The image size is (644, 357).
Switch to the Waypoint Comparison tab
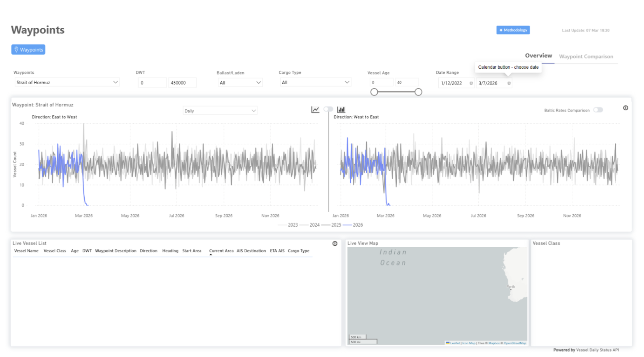click(586, 56)
